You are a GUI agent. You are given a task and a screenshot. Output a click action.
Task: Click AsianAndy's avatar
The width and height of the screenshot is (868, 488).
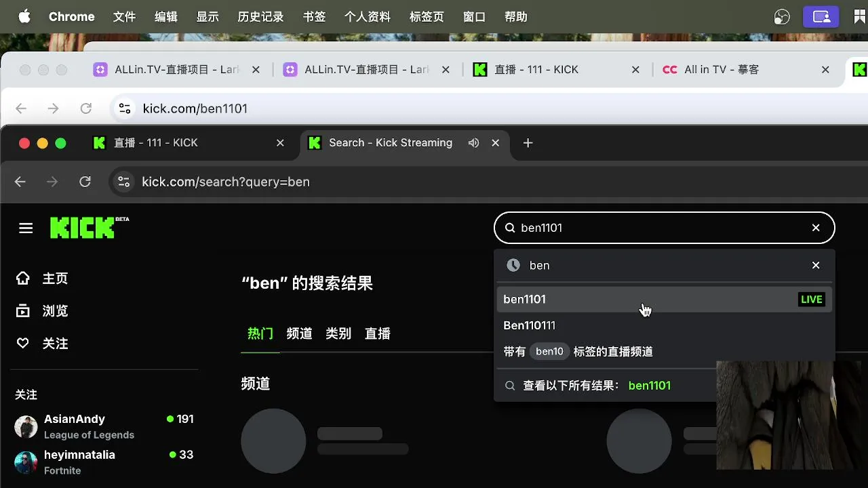(26, 427)
